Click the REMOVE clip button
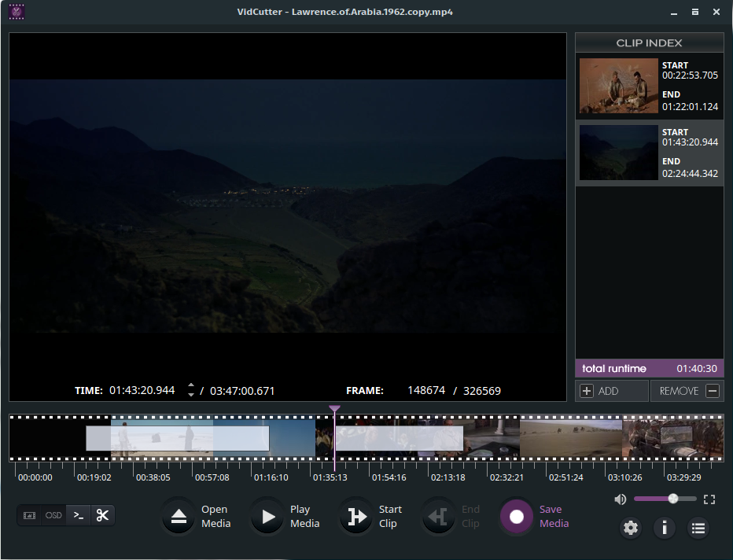Image resolution: width=733 pixels, height=560 pixels. 687,391
